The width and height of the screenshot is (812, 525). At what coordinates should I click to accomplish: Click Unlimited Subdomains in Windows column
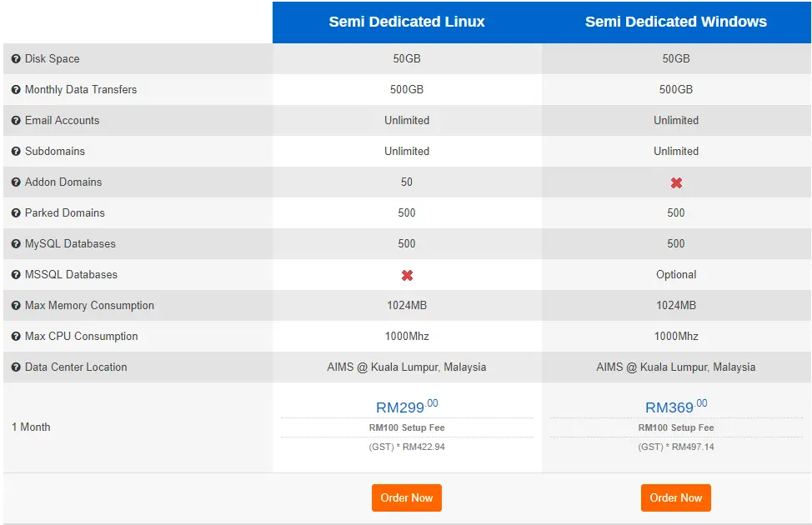click(x=676, y=151)
